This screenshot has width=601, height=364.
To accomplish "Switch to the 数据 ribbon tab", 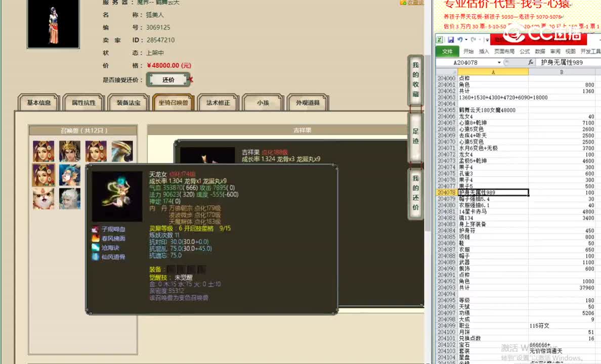I will pos(540,52).
